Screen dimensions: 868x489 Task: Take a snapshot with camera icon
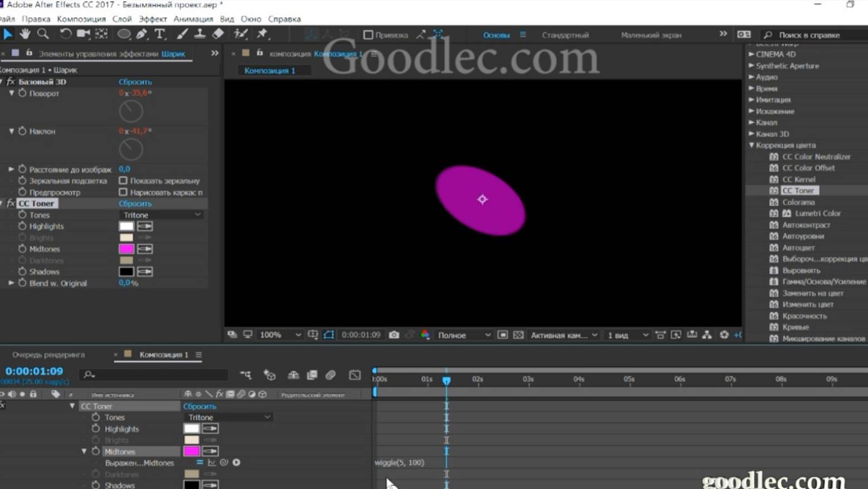(x=394, y=335)
